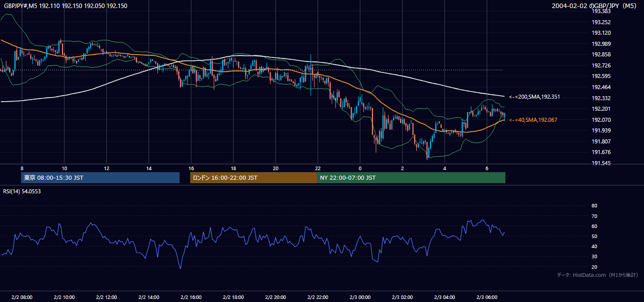
Task: Click the 192.726 price axis label
Action: (x=601, y=65)
